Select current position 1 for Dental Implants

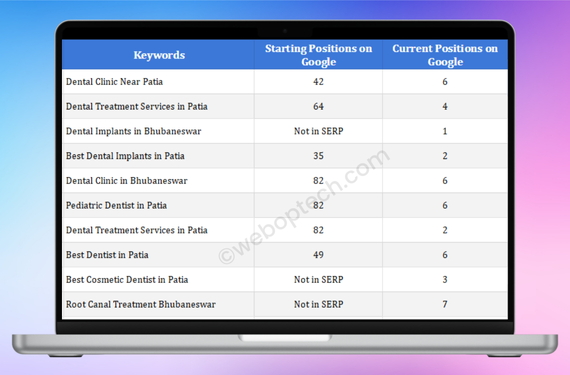click(445, 131)
